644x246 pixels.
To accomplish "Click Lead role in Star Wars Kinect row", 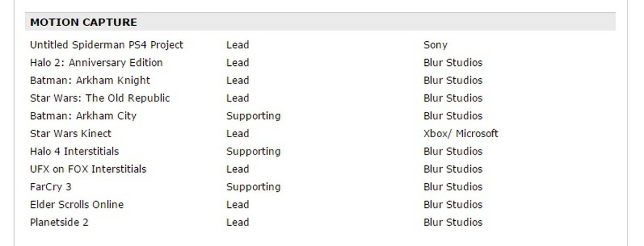I will point(238,133).
